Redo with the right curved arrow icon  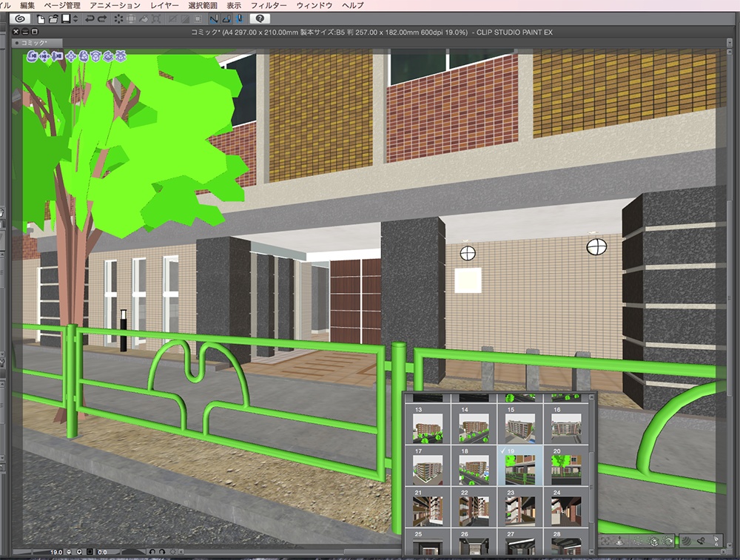click(x=103, y=19)
